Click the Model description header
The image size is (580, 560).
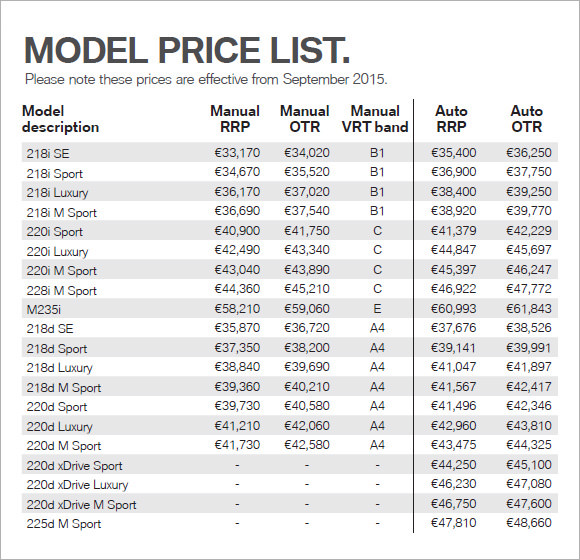(60, 119)
